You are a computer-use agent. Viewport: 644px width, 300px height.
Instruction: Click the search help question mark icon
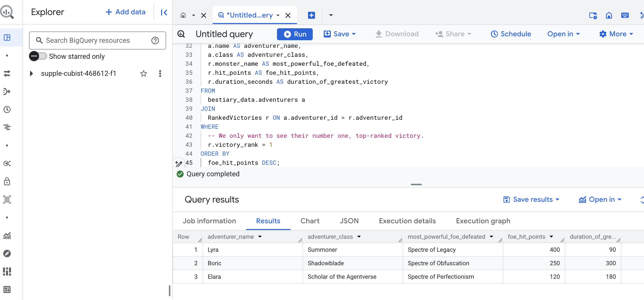(x=155, y=40)
